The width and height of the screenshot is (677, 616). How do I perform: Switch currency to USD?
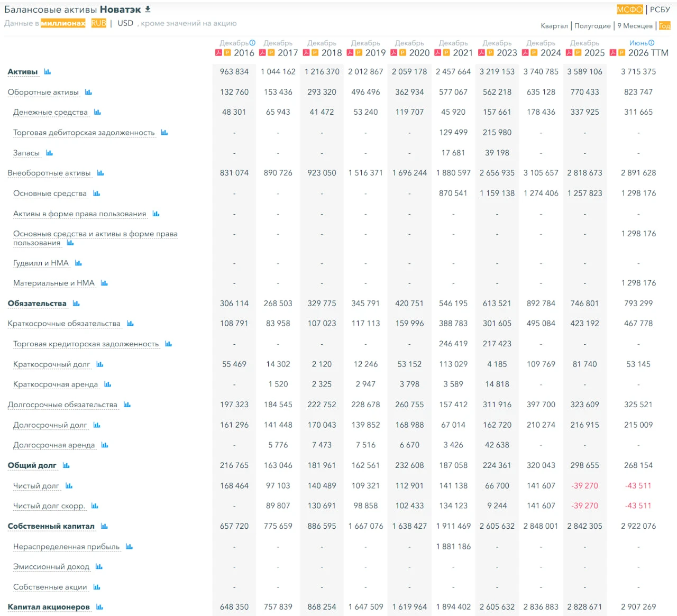coord(125,23)
